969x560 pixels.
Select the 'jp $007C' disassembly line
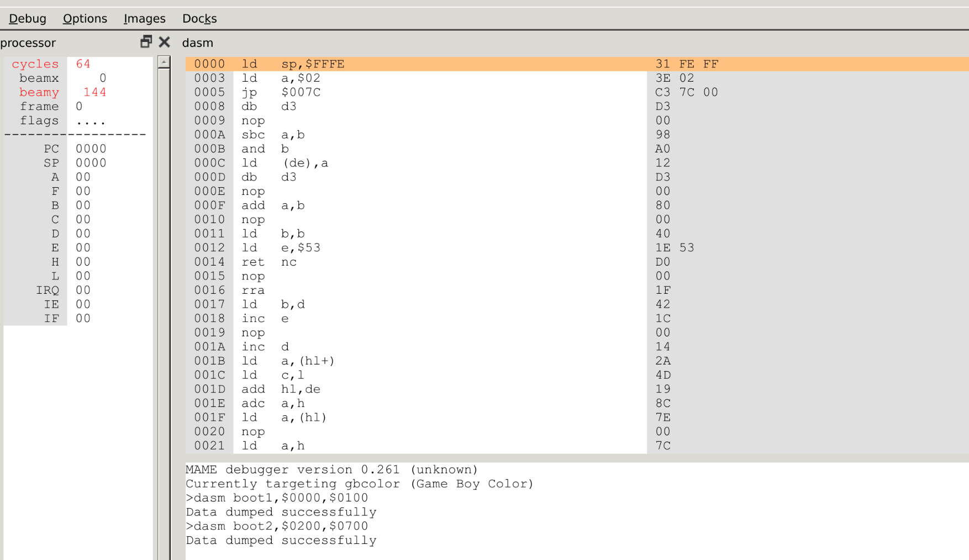point(577,92)
